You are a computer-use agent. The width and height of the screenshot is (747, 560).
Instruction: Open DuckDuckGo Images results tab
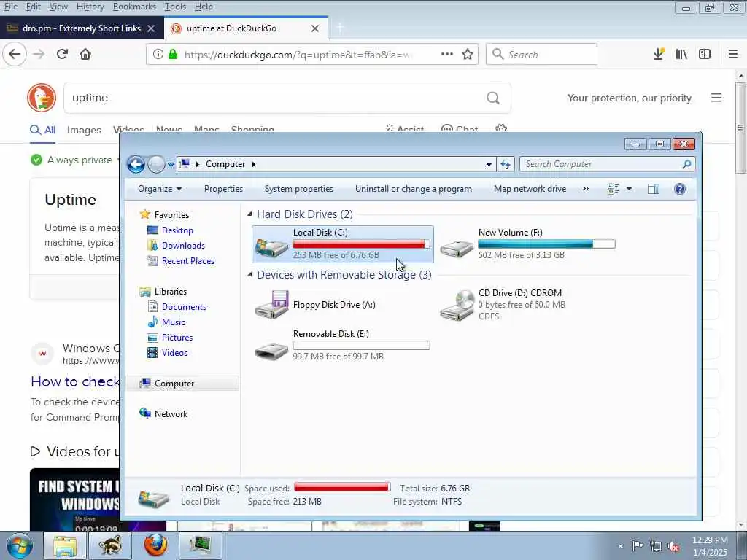[84, 131]
